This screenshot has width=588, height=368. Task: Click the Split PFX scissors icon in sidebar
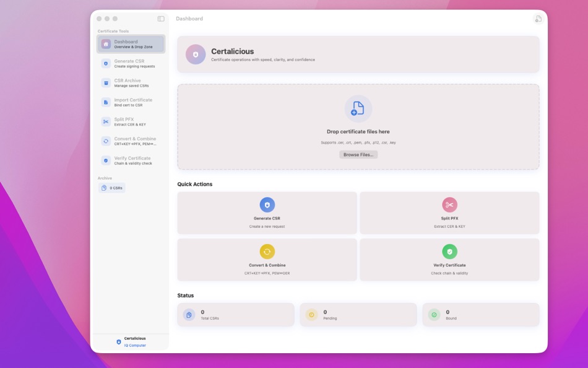[x=106, y=121]
